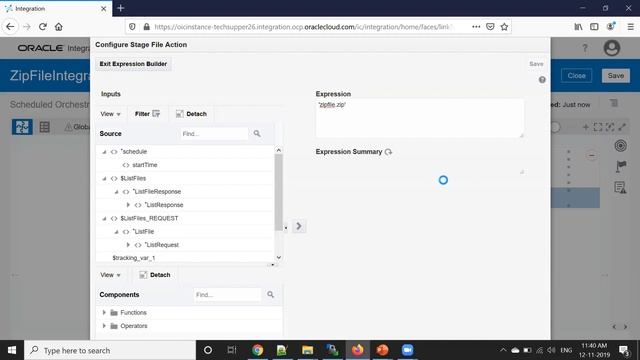Click the Source tree vertical scrollbar
Screen dimensions: 640x360
pyautogui.click(x=279, y=192)
